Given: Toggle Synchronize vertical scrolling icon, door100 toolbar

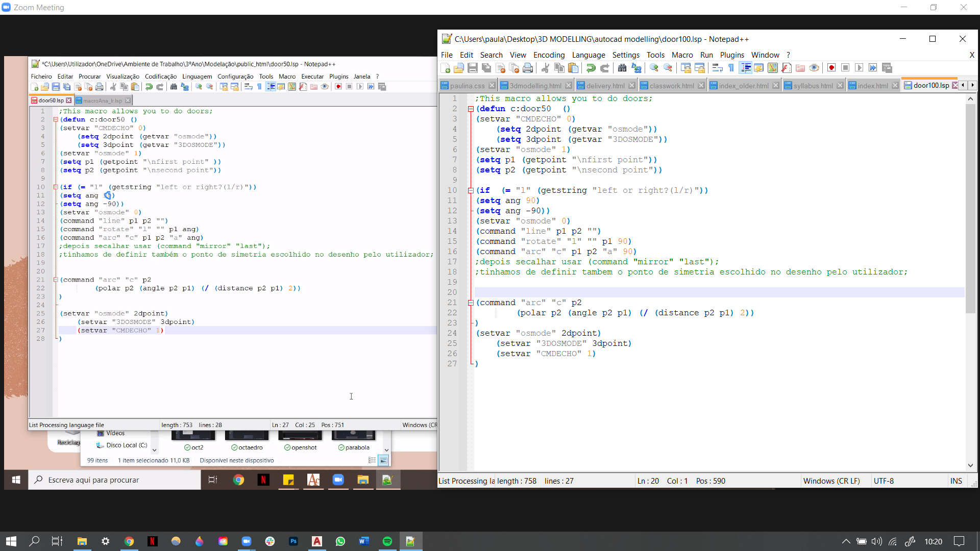Looking at the screenshot, I should pos(685,68).
